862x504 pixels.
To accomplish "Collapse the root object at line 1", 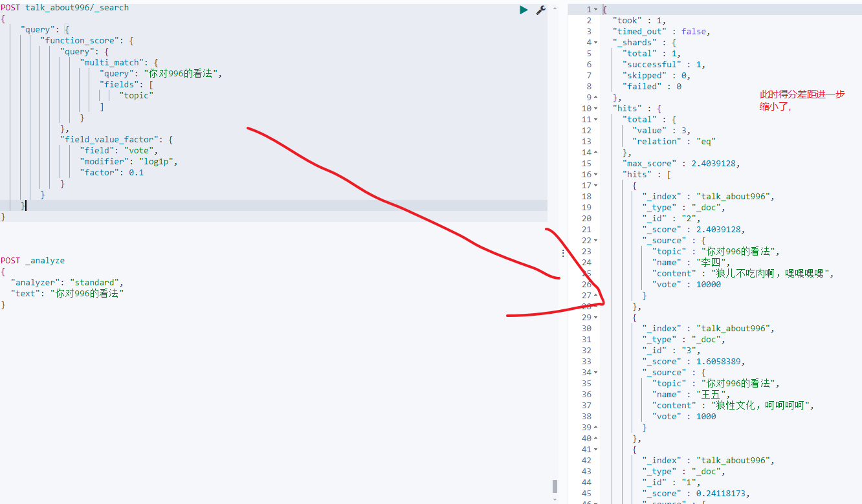I will pos(596,10).
